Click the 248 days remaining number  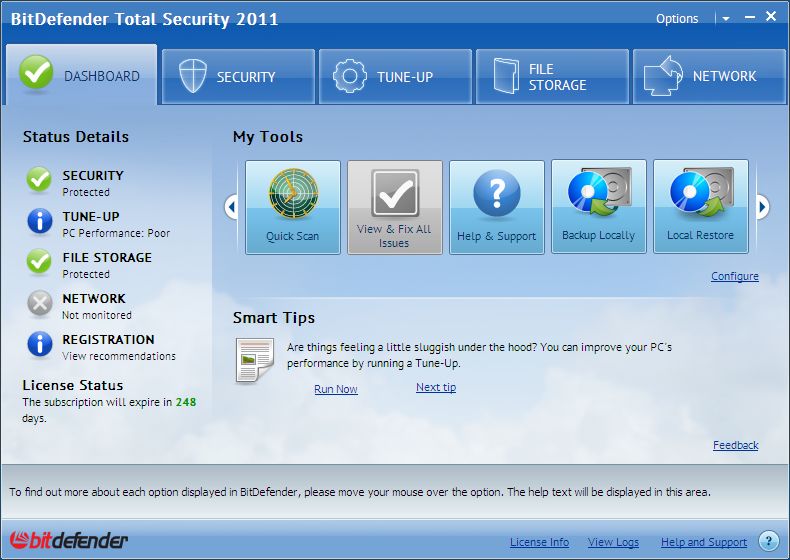(x=186, y=402)
